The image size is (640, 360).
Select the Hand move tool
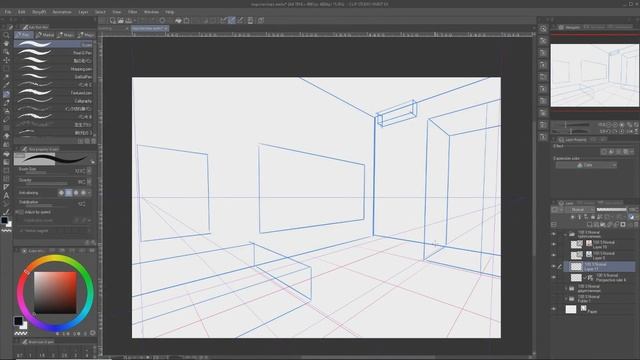6,44
